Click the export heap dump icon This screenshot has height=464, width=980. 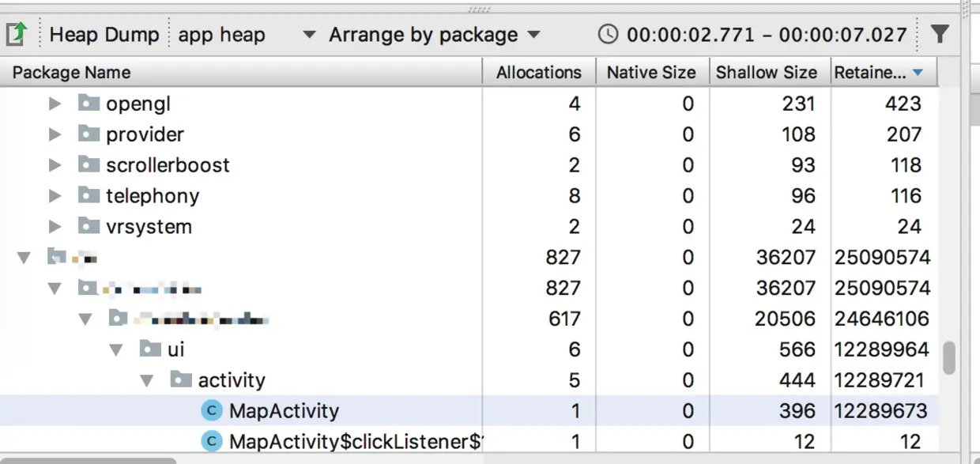pos(17,35)
